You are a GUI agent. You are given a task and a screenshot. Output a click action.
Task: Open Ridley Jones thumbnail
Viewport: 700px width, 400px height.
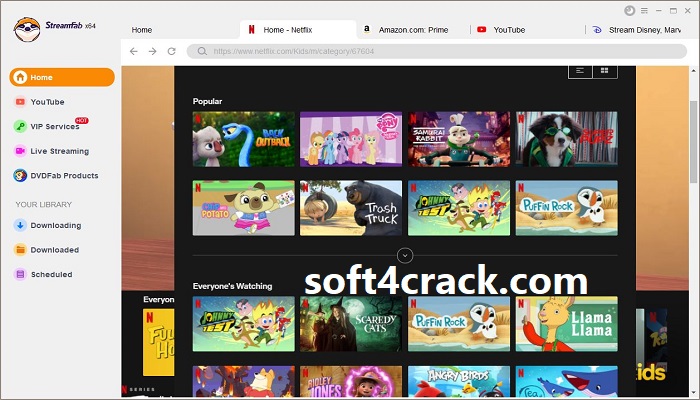coord(351,382)
